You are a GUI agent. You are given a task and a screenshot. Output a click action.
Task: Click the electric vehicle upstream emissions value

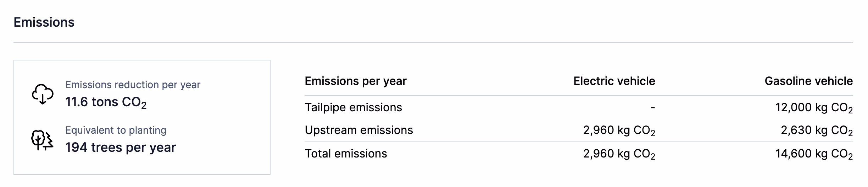(x=619, y=130)
